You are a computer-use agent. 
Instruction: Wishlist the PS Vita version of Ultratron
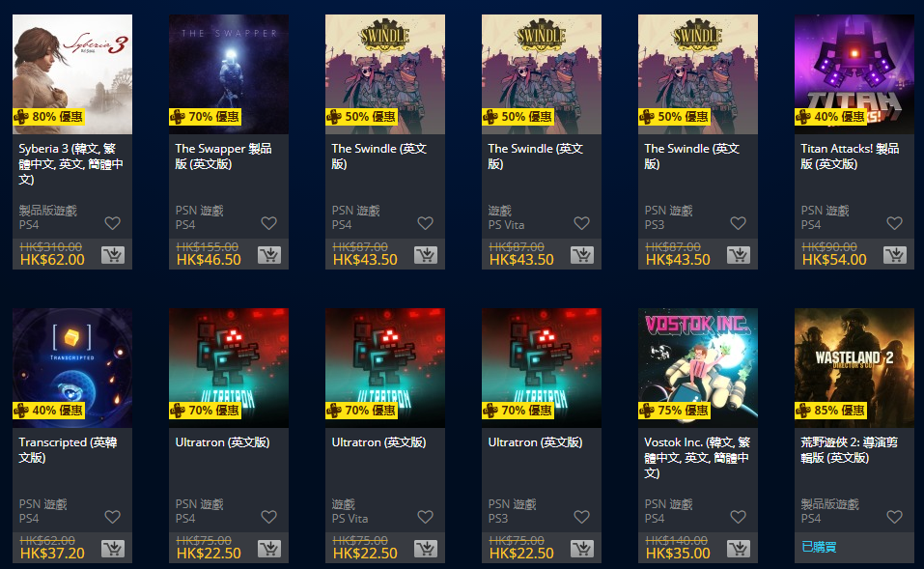tap(426, 517)
